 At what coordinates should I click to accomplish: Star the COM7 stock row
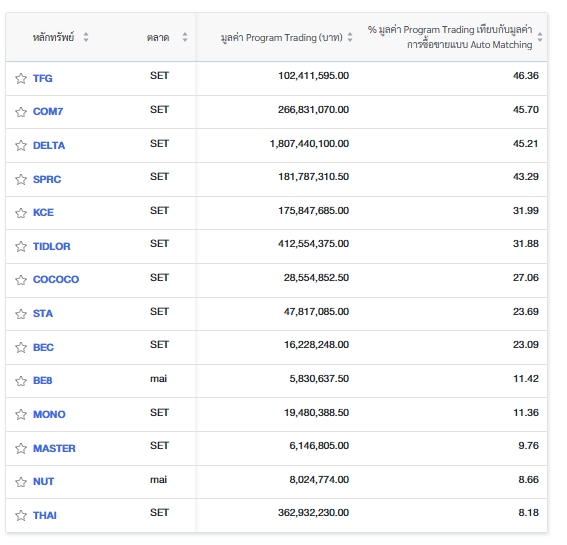click(21, 112)
